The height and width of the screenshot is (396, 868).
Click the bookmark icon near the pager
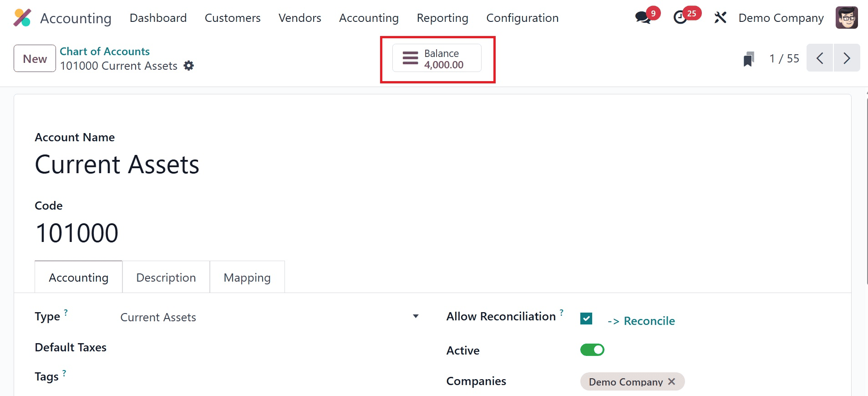749,59
